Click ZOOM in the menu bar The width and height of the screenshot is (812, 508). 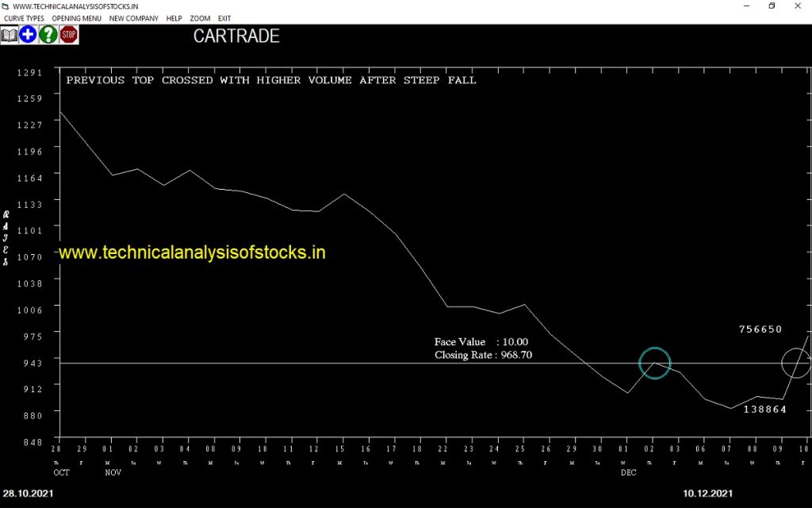click(200, 18)
